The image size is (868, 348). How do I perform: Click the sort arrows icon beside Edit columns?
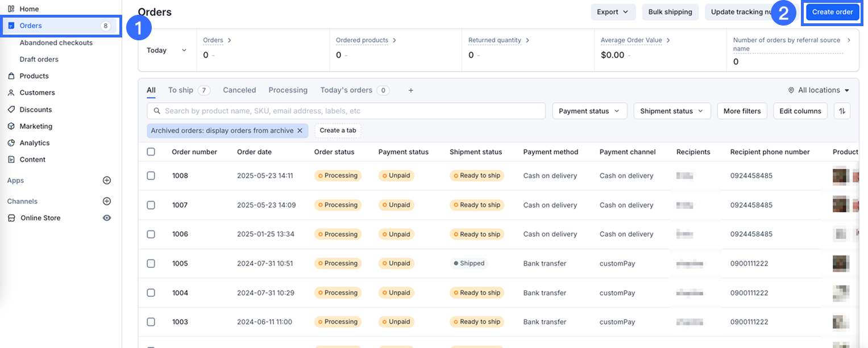842,111
